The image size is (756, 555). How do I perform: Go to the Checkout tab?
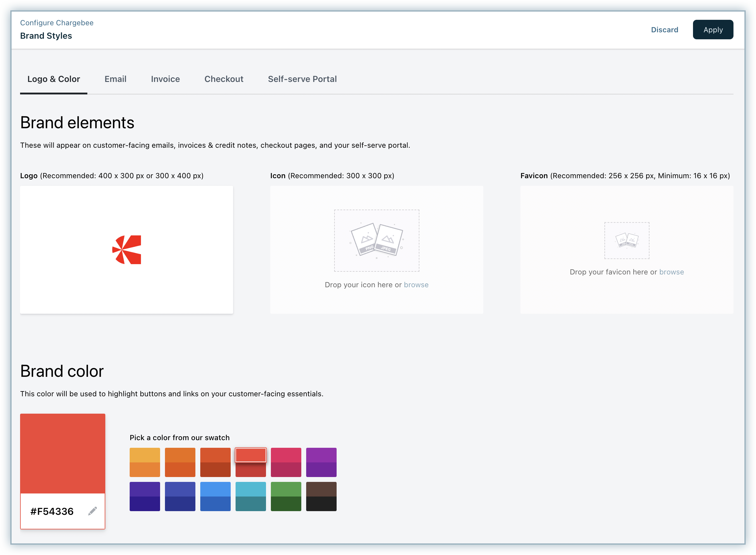(224, 79)
